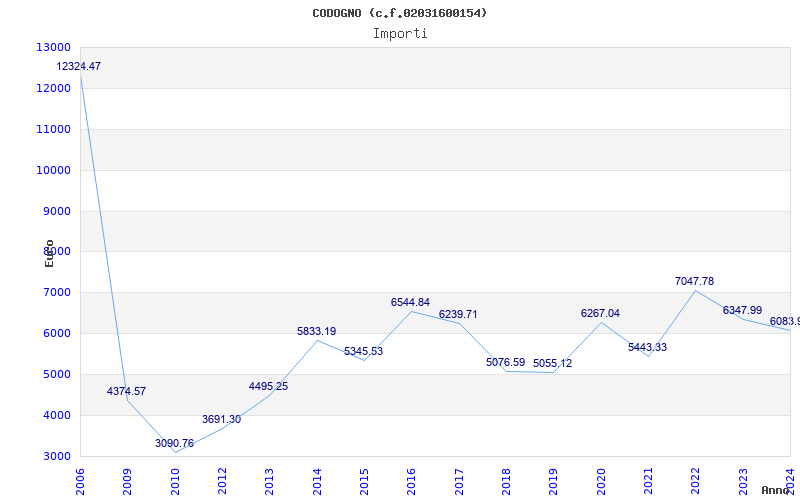
Task: Click y-axis tick 12000
Action: click(x=54, y=88)
